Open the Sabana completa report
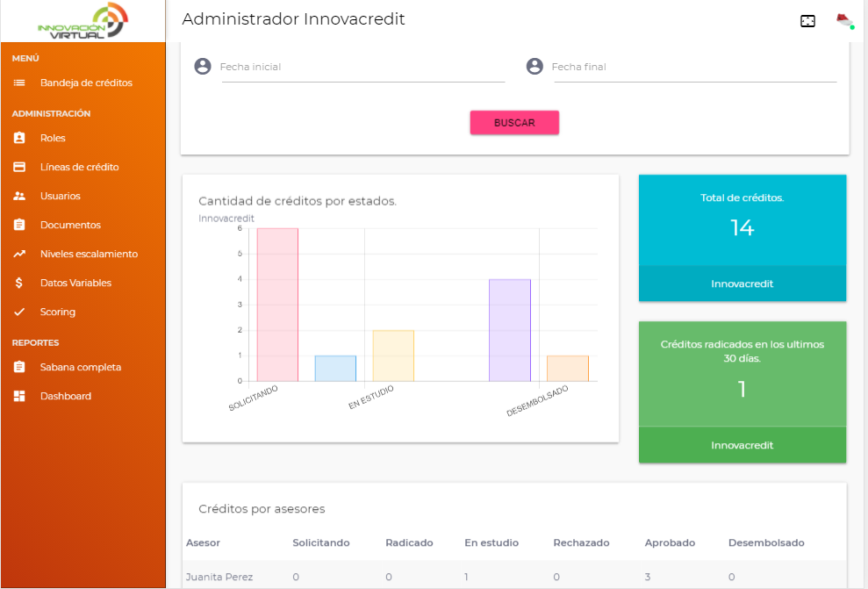Image resolution: width=868 pixels, height=589 pixels. pos(80,368)
